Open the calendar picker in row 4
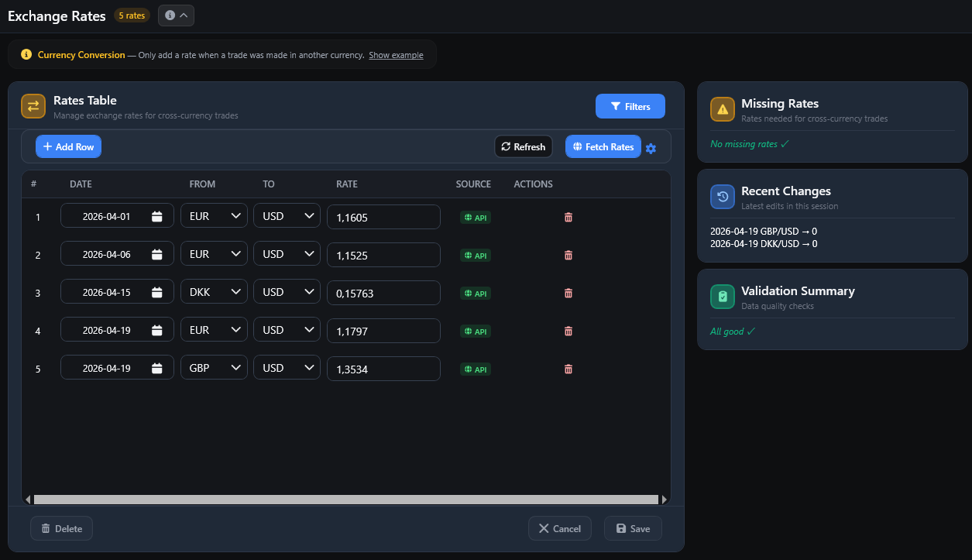Image resolution: width=972 pixels, height=560 pixels. 157,330
